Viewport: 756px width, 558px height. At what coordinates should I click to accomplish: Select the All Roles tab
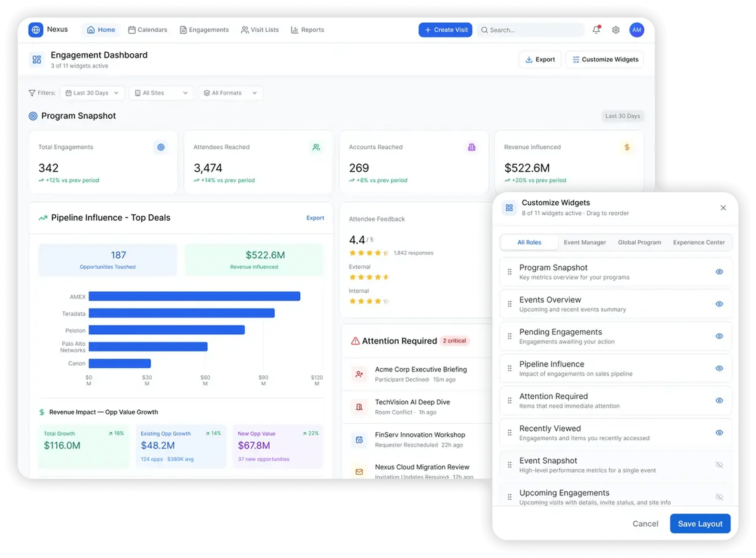pyautogui.click(x=529, y=243)
